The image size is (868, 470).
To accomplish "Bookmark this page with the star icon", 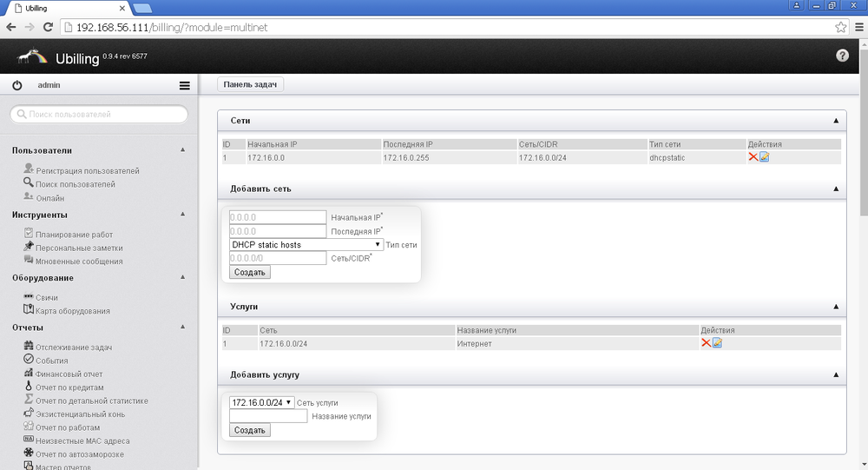I will pos(840,27).
